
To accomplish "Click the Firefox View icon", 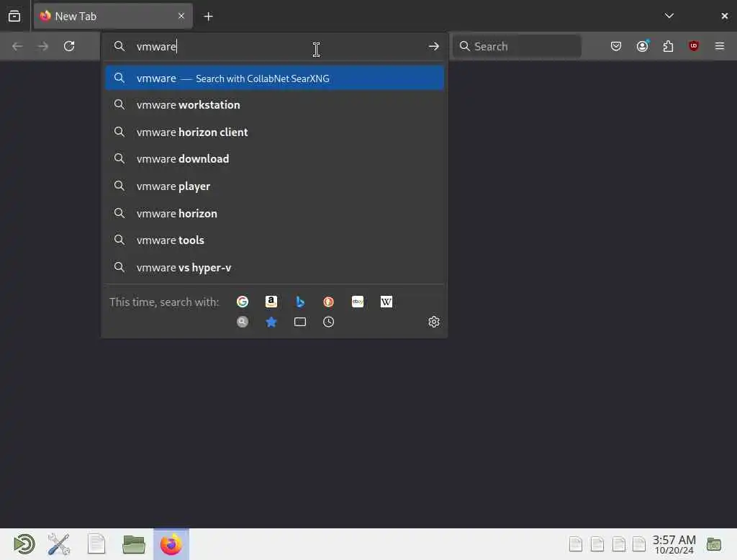I will pyautogui.click(x=14, y=16).
